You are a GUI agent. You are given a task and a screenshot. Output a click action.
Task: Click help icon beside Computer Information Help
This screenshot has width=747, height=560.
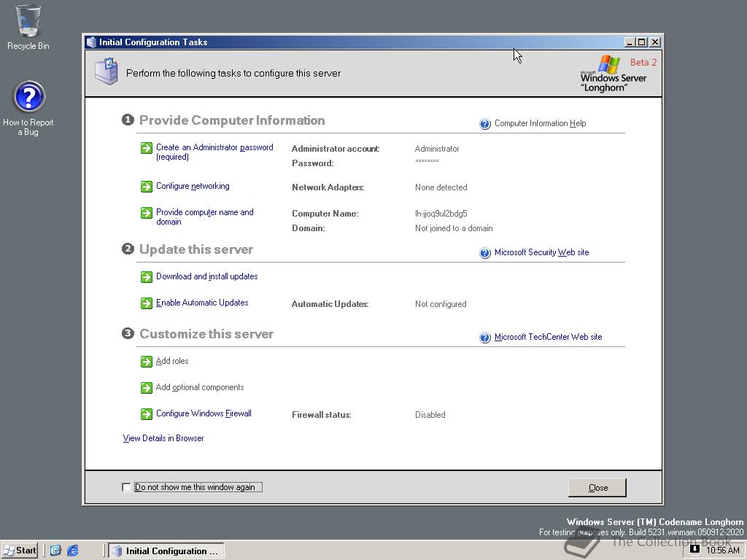click(x=485, y=124)
